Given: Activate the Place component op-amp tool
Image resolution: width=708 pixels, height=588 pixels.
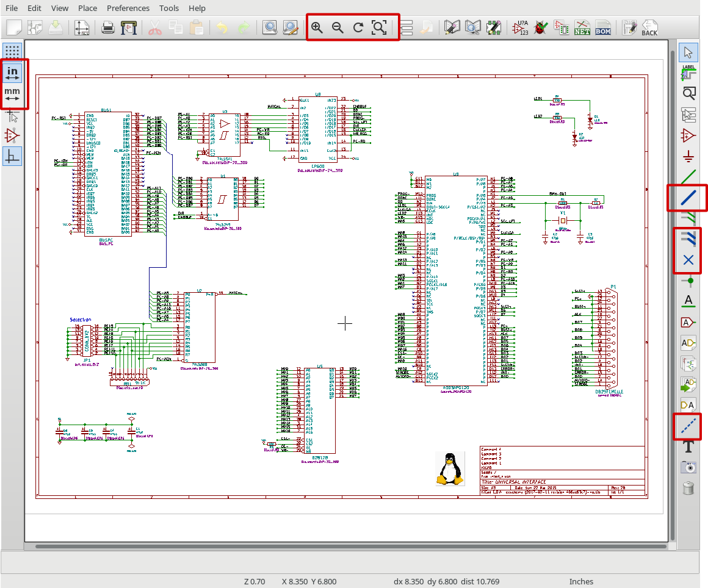Looking at the screenshot, I should click(688, 135).
